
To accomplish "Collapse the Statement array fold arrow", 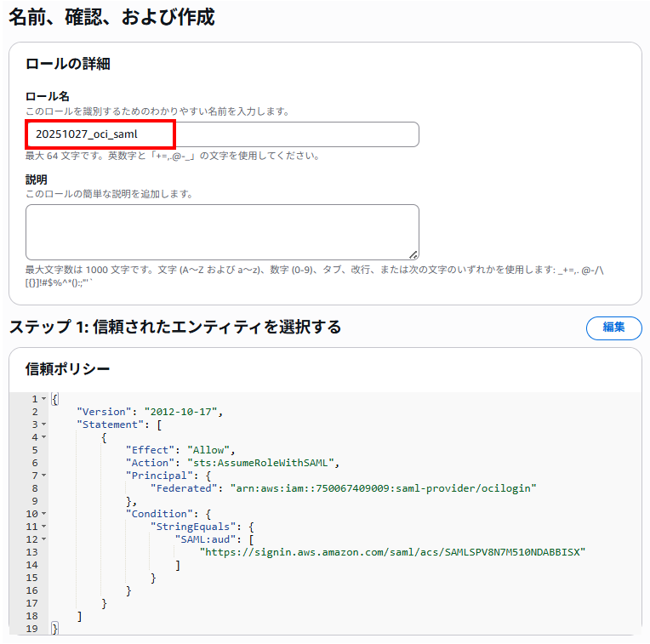I will pos(43,425).
